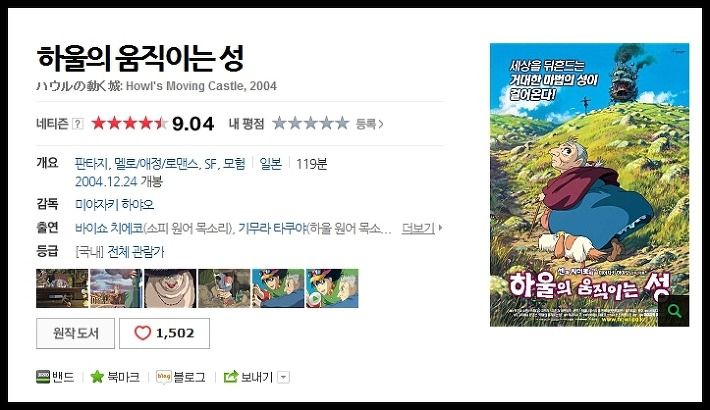Click the green star bookmark icon

pyautogui.click(x=97, y=377)
